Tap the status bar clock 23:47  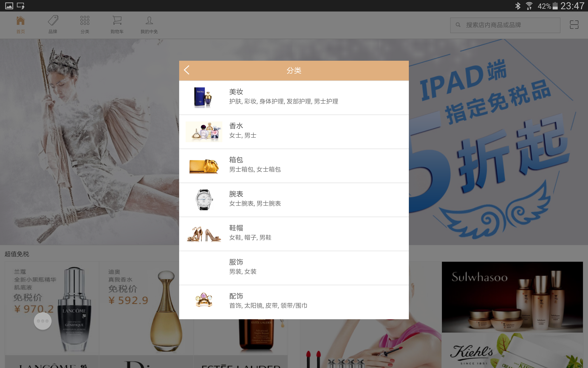point(572,6)
